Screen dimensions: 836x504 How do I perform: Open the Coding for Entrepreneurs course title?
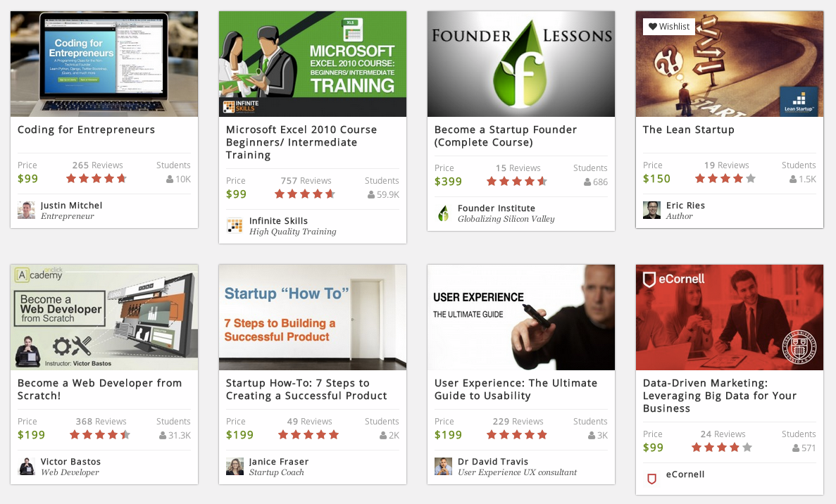click(87, 130)
